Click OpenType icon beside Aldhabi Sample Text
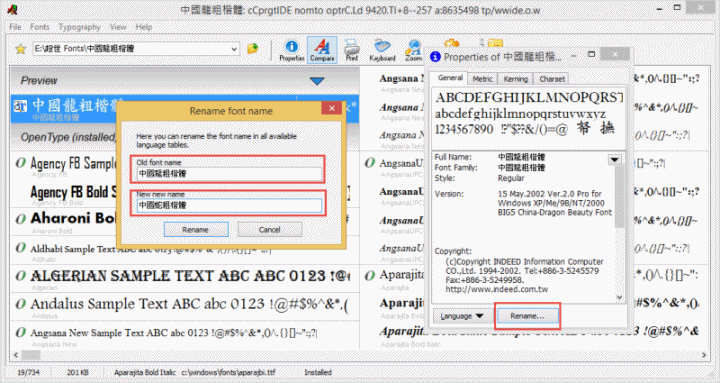This screenshot has width=720, height=383. (21, 248)
